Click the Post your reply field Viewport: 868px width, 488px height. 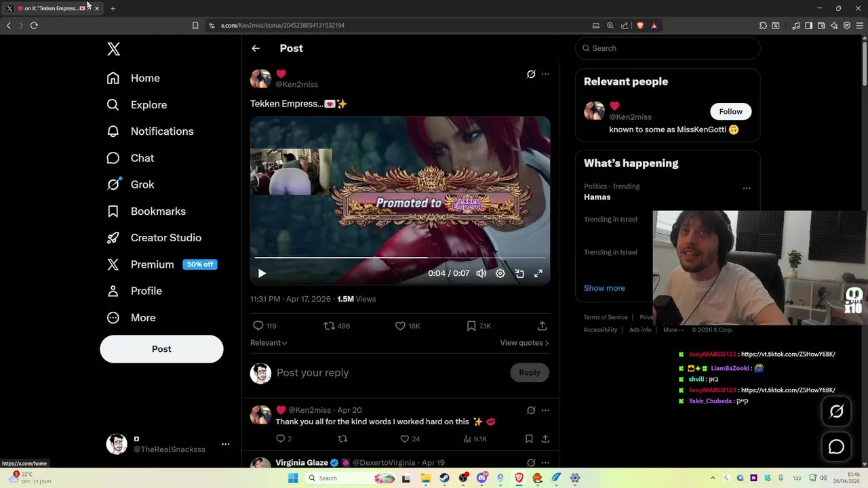click(x=390, y=373)
